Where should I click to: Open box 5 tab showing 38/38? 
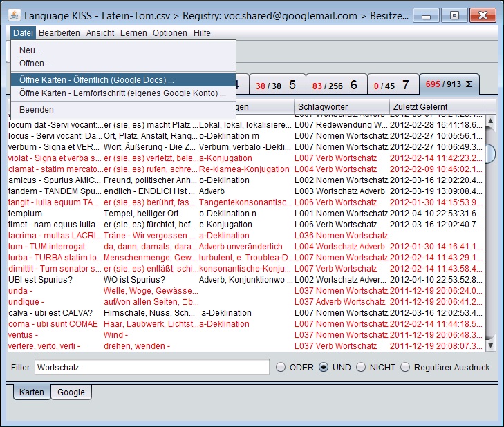(x=277, y=85)
